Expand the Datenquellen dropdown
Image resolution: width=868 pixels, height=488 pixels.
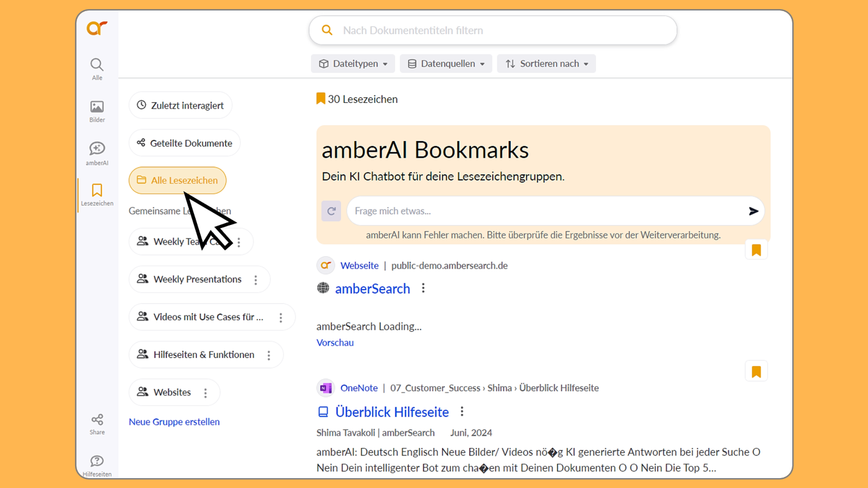tap(446, 63)
